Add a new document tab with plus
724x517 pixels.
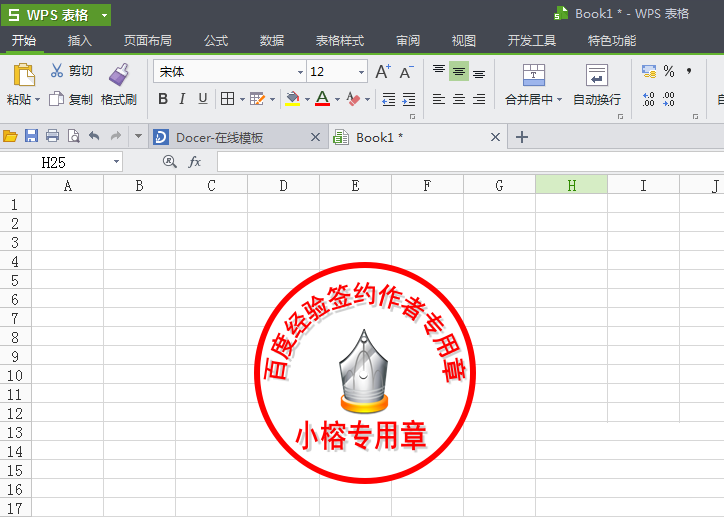tap(522, 137)
